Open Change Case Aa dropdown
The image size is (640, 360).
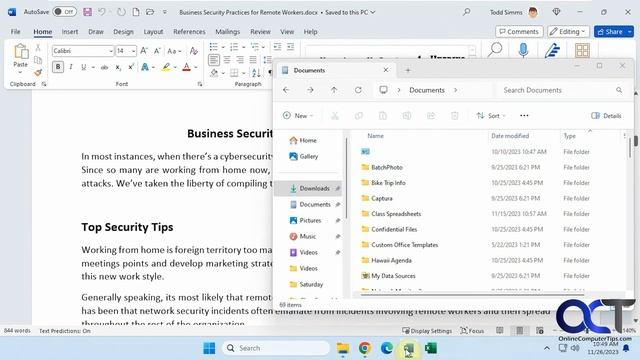174,51
